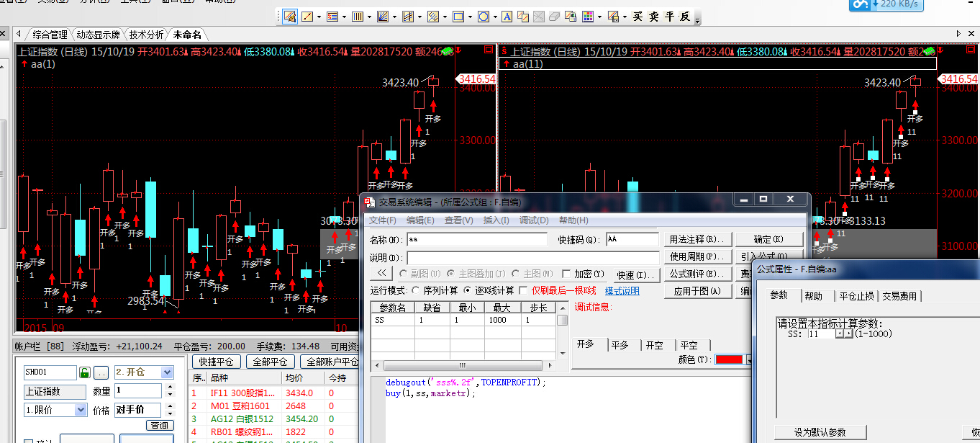Select the rectangle drawing tool
Screen dimensions: 980x443
(x=458, y=16)
